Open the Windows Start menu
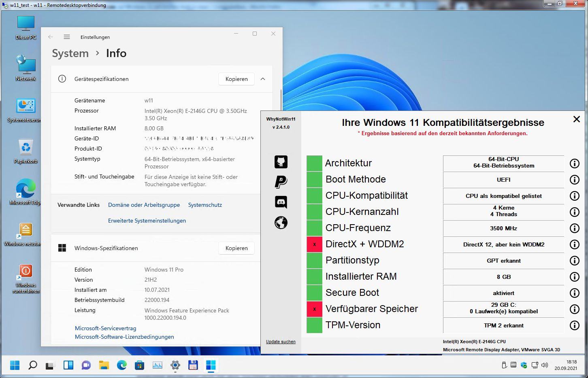This screenshot has width=588, height=378. pos(15,365)
